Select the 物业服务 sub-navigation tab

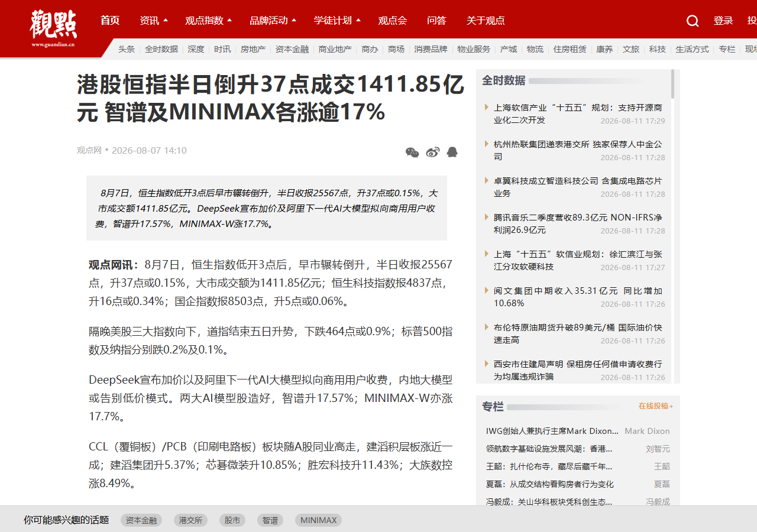[474, 49]
